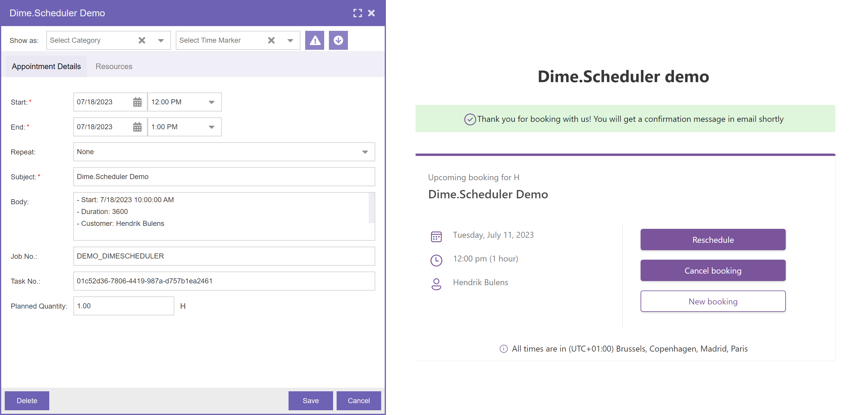This screenshot has height=415, width=868.
Task: Start a New booking
Action: (713, 301)
